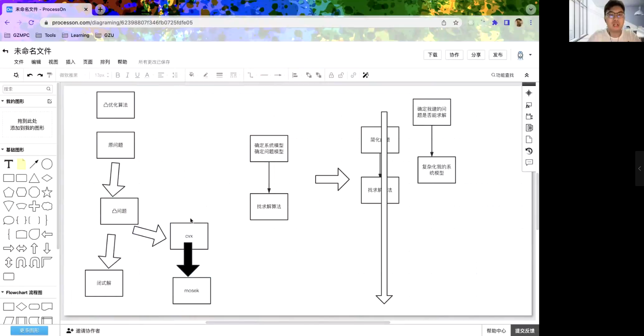
Task: Open the comments speech bubble icon
Action: coord(529,163)
